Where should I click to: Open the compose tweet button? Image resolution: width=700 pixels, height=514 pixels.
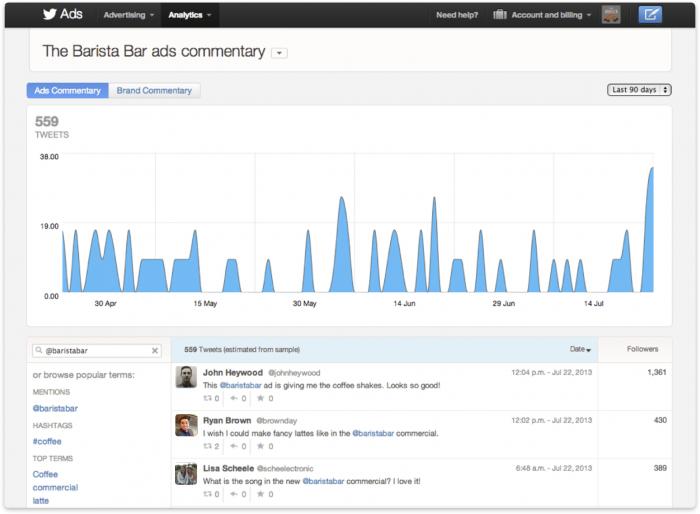pos(650,15)
